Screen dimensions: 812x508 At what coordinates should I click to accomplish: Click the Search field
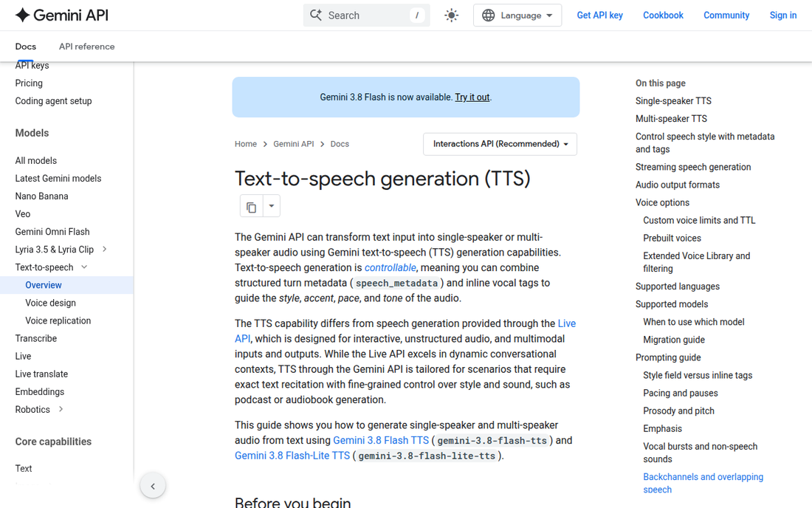tap(367, 16)
